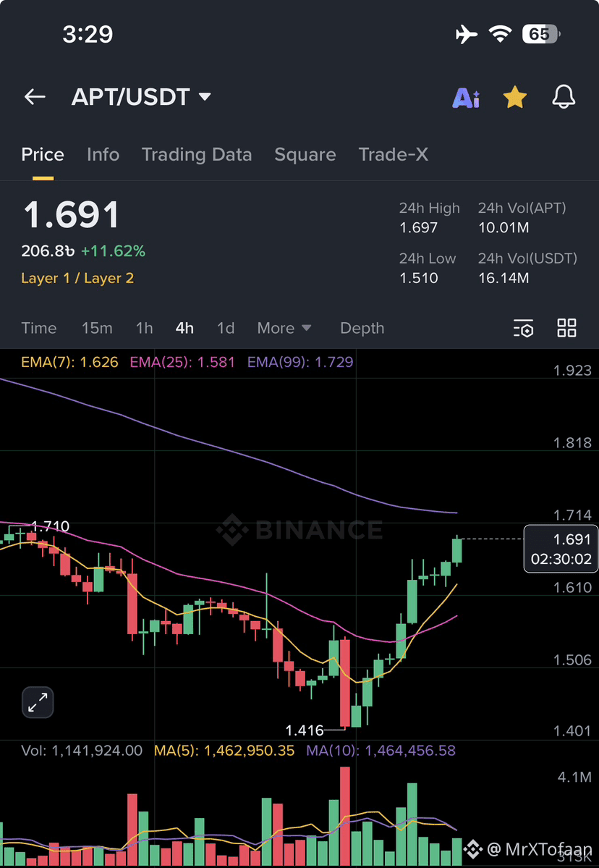This screenshot has height=868, width=599.
Task: Tap the Vol: 1,141,924.00 label
Action: pos(82,751)
